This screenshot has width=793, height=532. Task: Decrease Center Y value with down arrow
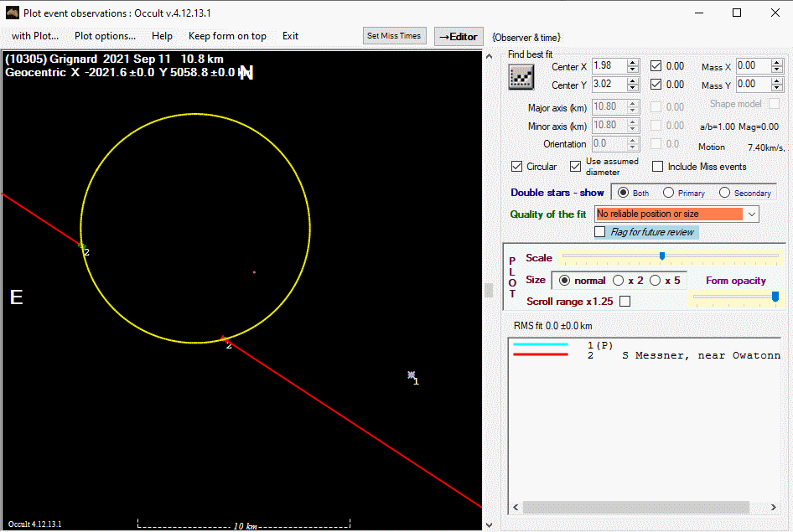click(633, 88)
